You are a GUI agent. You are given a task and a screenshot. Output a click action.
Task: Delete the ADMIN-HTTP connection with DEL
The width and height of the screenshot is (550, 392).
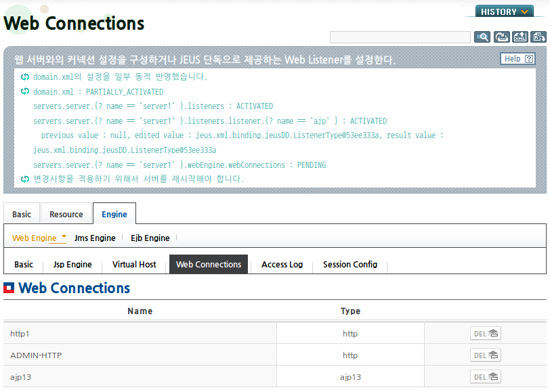pyautogui.click(x=486, y=355)
